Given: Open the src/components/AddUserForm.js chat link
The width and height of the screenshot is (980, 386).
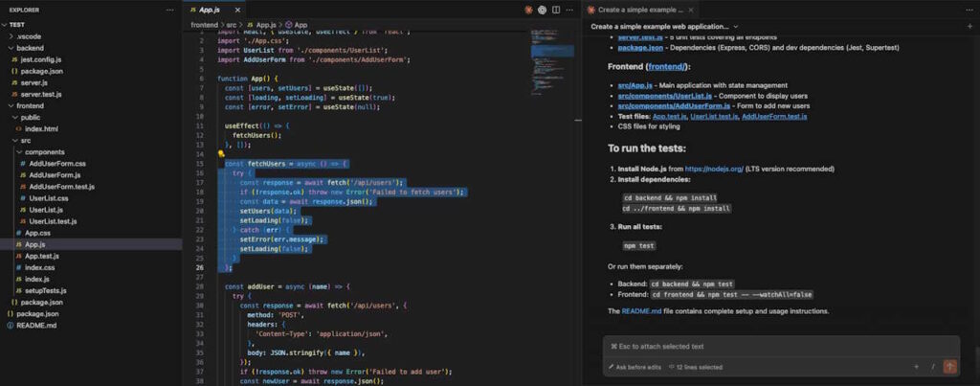Looking at the screenshot, I should (x=672, y=105).
